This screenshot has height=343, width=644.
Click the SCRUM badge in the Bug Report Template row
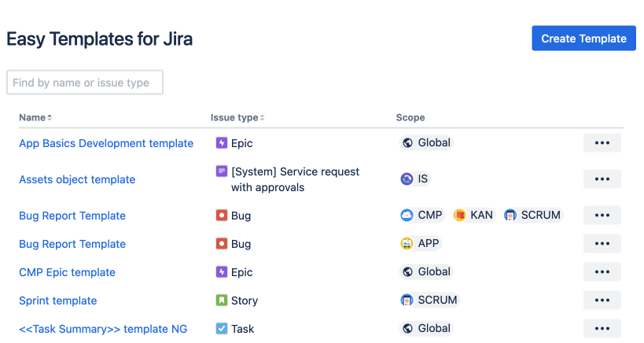click(x=533, y=216)
